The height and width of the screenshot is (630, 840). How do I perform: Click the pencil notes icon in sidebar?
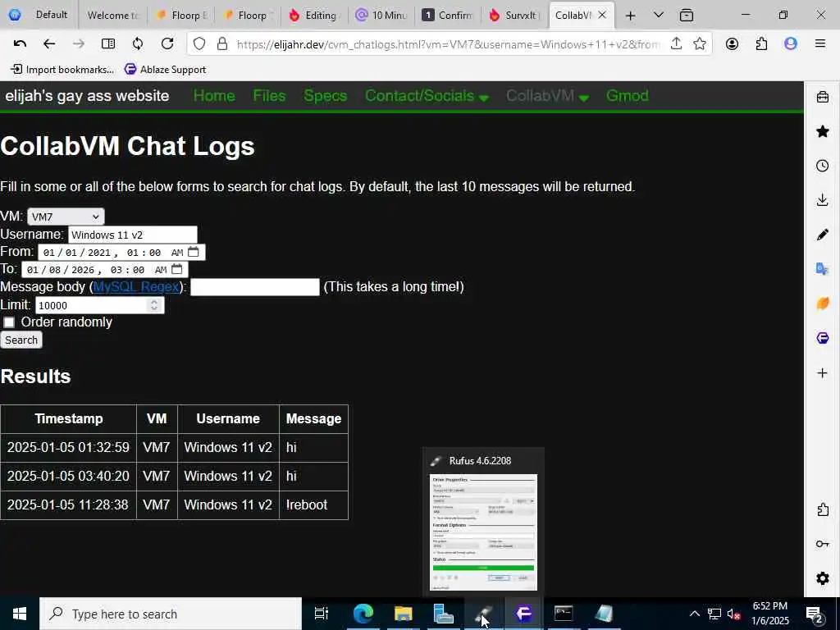822,234
